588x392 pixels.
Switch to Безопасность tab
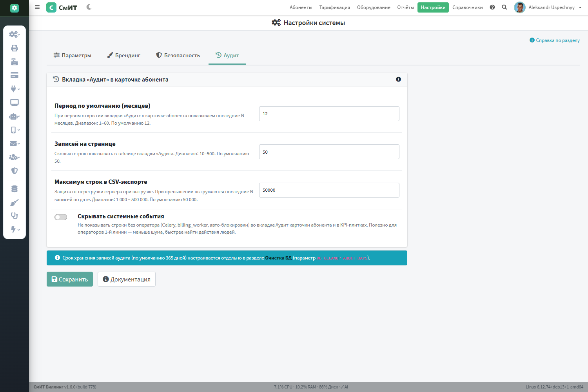click(x=178, y=55)
